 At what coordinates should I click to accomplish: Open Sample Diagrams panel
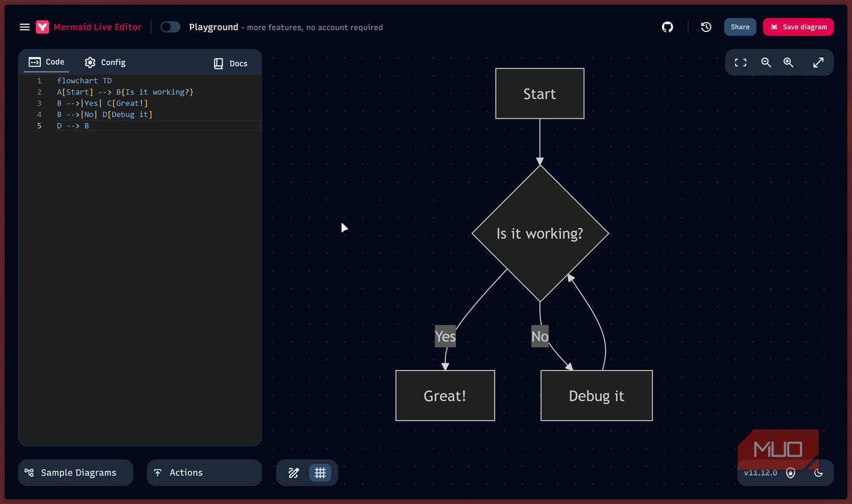[76, 472]
